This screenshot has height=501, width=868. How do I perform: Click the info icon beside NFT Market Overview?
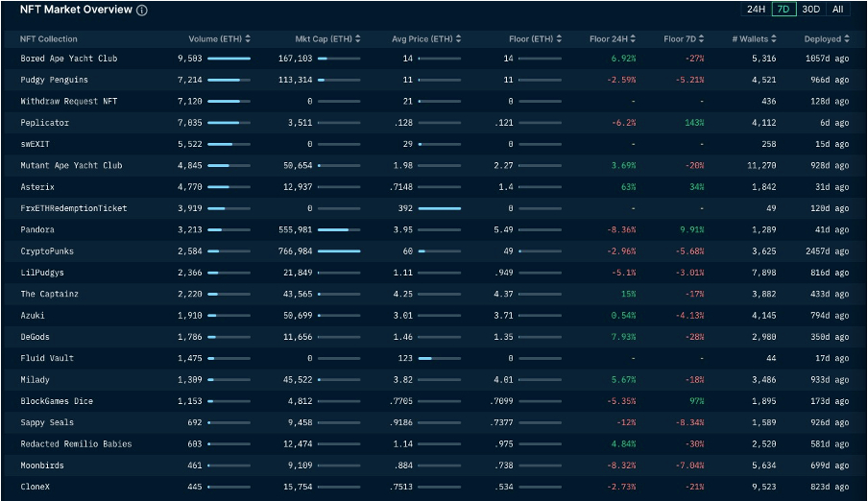pyautogui.click(x=142, y=11)
